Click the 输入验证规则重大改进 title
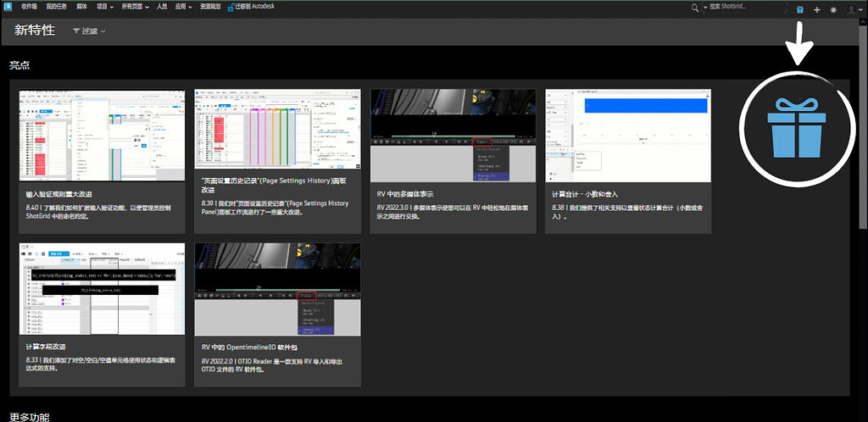This screenshot has height=422, width=868. tap(58, 195)
